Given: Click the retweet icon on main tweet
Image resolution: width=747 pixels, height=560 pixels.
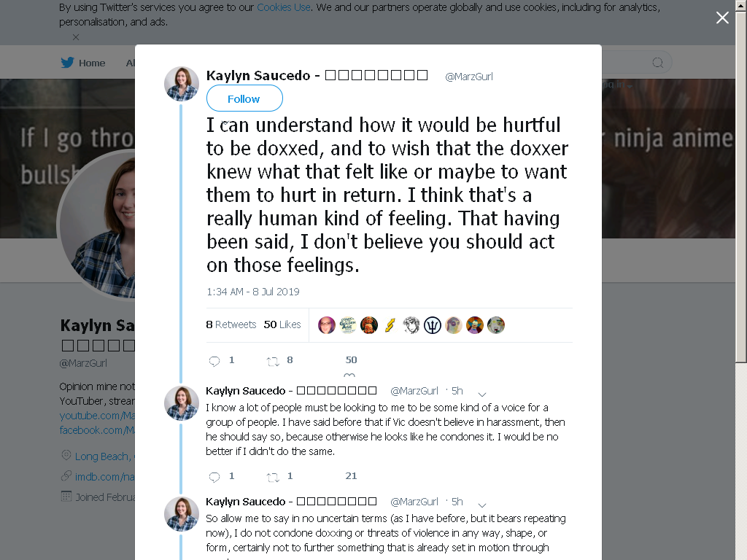Looking at the screenshot, I should click(x=273, y=362).
